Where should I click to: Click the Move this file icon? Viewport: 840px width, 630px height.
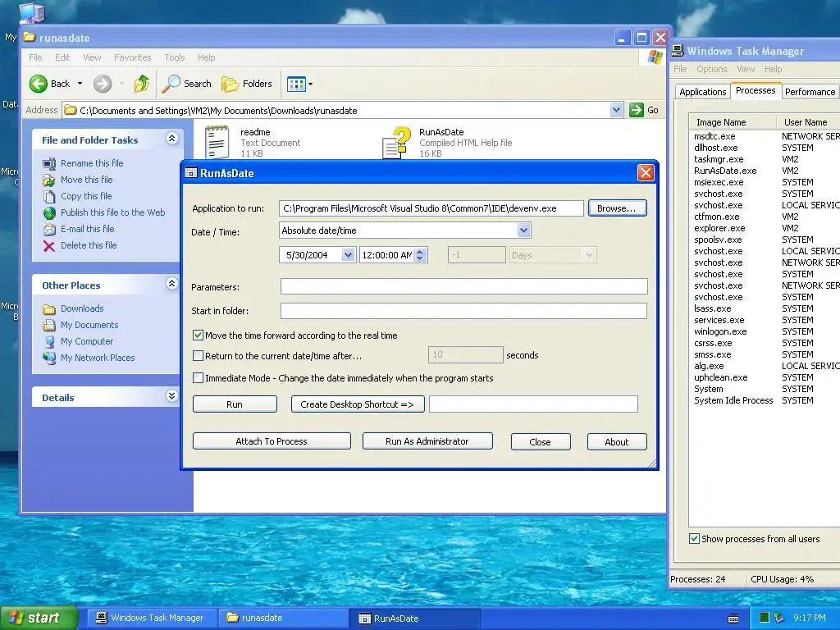click(x=48, y=180)
